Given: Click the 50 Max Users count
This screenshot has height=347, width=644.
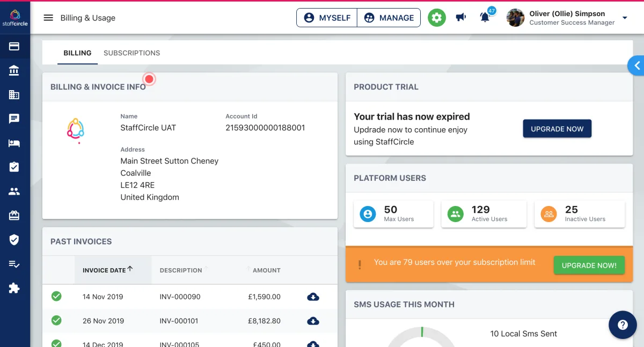Looking at the screenshot, I should pyautogui.click(x=391, y=210).
